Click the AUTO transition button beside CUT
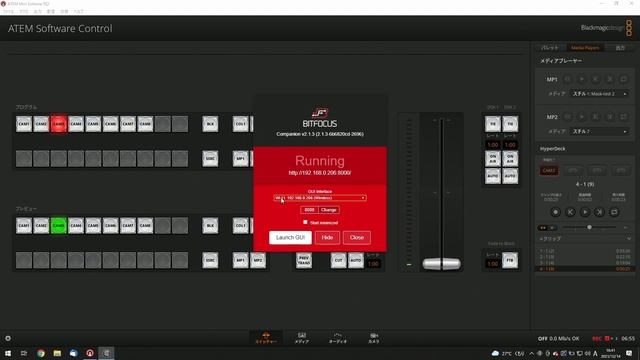Image resolution: width=640 pixels, height=360 pixels. (356, 260)
